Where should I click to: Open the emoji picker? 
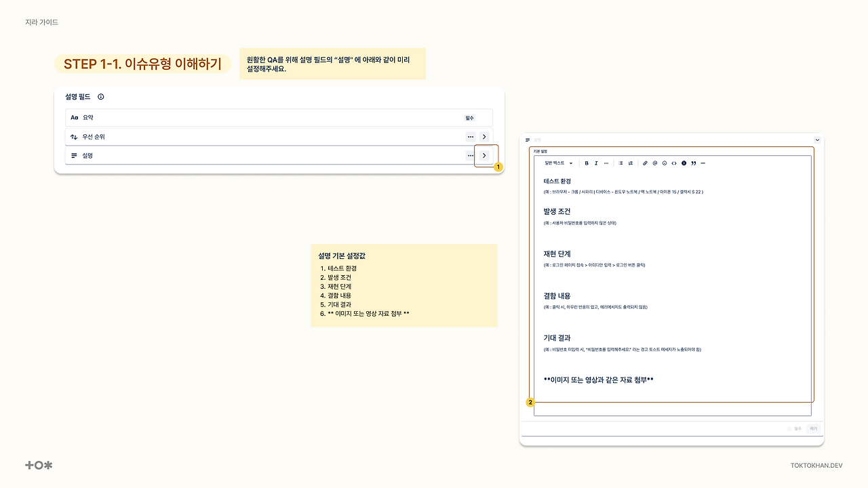coord(665,163)
